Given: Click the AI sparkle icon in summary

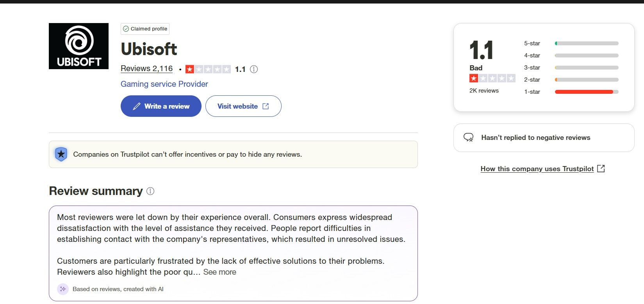Looking at the screenshot, I should [62, 289].
